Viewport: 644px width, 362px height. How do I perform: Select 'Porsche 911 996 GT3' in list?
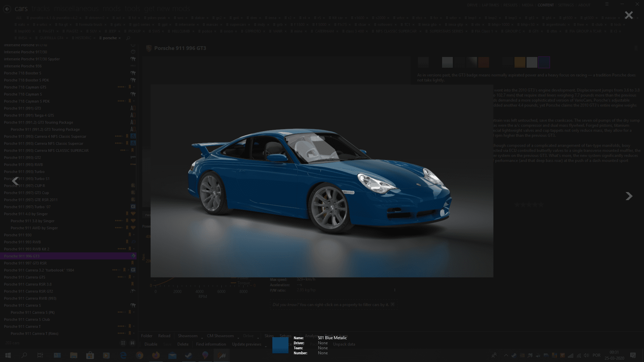(68, 256)
